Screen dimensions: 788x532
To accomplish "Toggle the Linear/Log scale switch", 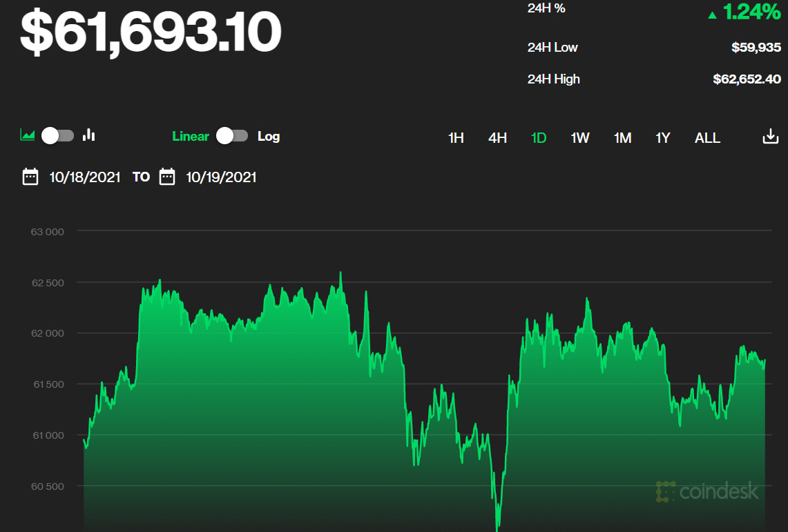I will coord(232,136).
